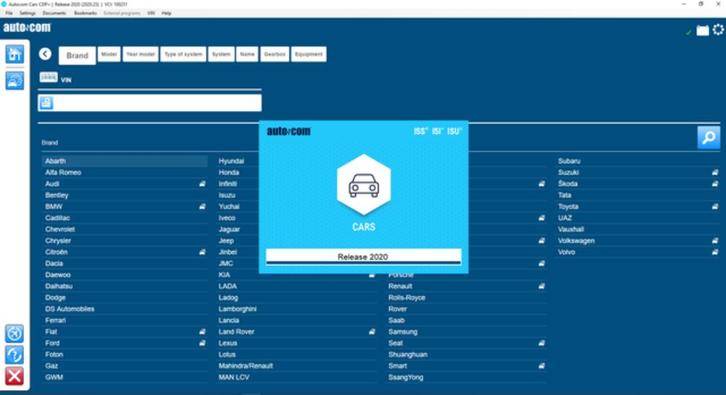Select the Brand tab
The width and height of the screenshot is (726, 395).
pos(77,56)
